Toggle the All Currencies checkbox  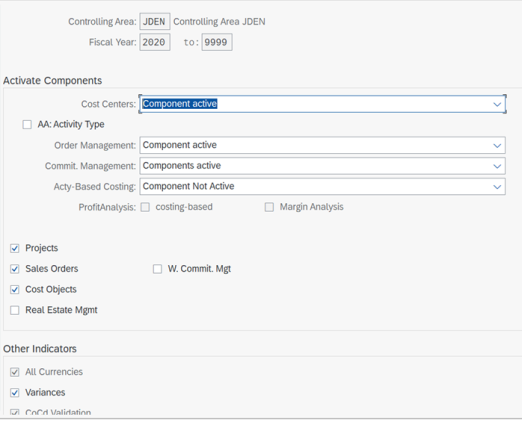tap(15, 372)
